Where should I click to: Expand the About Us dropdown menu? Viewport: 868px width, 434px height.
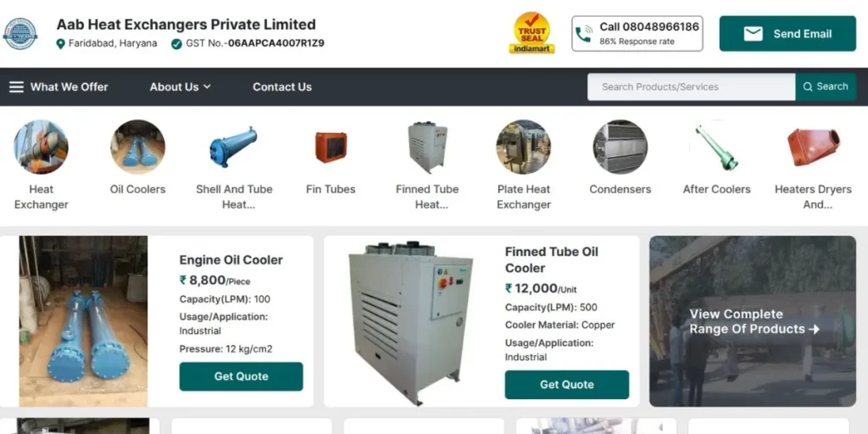[x=180, y=87]
